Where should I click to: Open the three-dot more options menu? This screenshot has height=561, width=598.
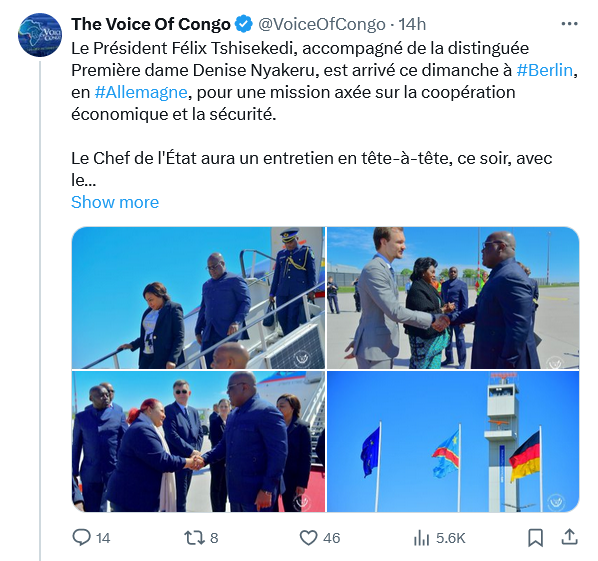tap(569, 24)
